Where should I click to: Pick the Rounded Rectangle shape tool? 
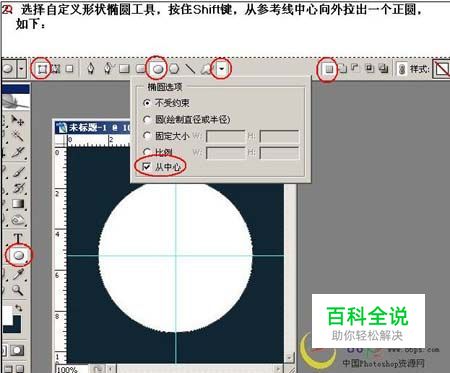tap(141, 69)
